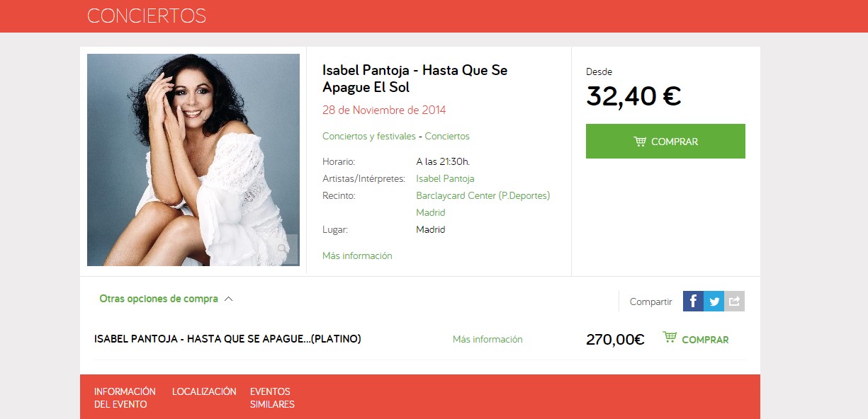This screenshot has height=419, width=868.
Task: Open the Conciertos y festivales category link
Action: coord(368,136)
